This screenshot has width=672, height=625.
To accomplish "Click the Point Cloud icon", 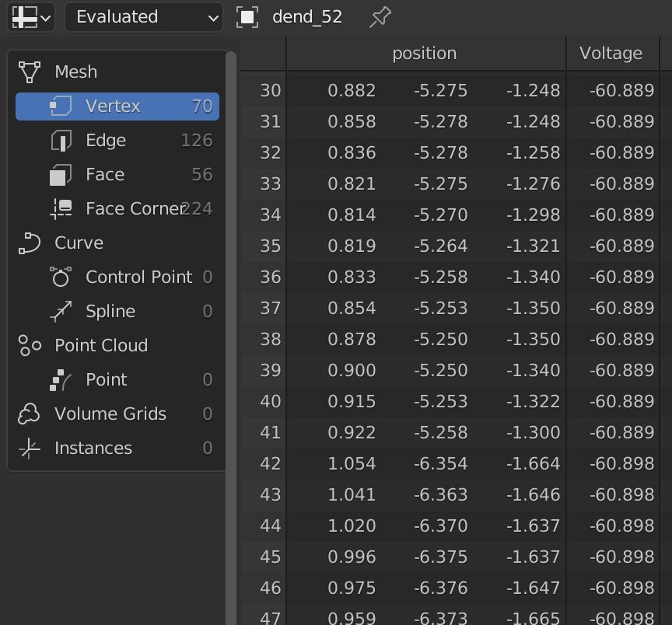I will 29,346.
